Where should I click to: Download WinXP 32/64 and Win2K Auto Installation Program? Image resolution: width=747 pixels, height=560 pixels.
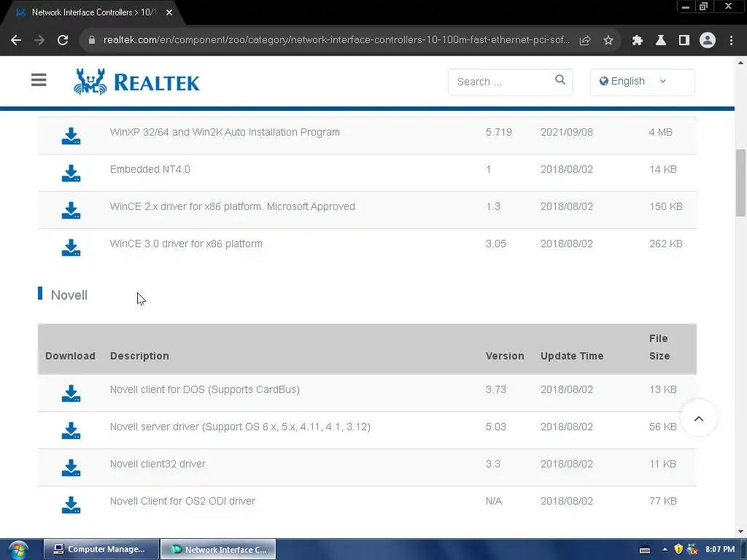tap(71, 136)
